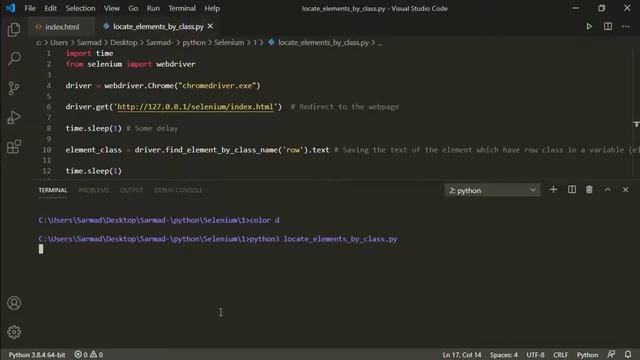Screen dimensions: 640x360
Task: Open the feedback icon in status bar
Action: (611, 354)
